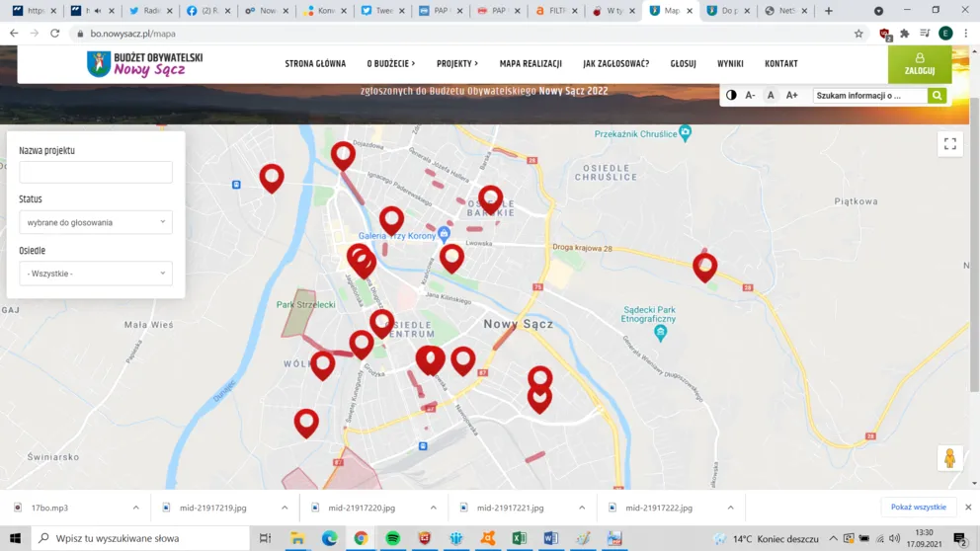The image size is (980, 551).
Task: Open Spotify from the taskbar
Action: pyautogui.click(x=392, y=538)
